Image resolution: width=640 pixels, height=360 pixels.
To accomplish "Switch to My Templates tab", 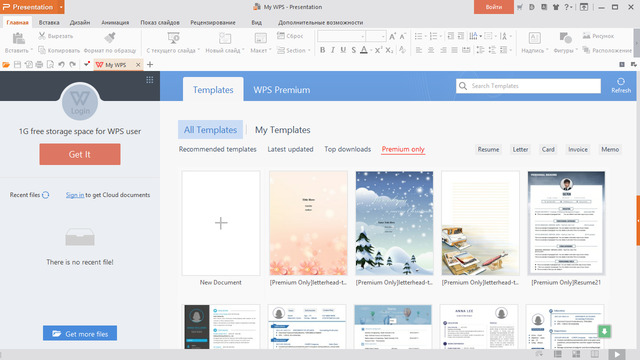I will pyautogui.click(x=282, y=130).
